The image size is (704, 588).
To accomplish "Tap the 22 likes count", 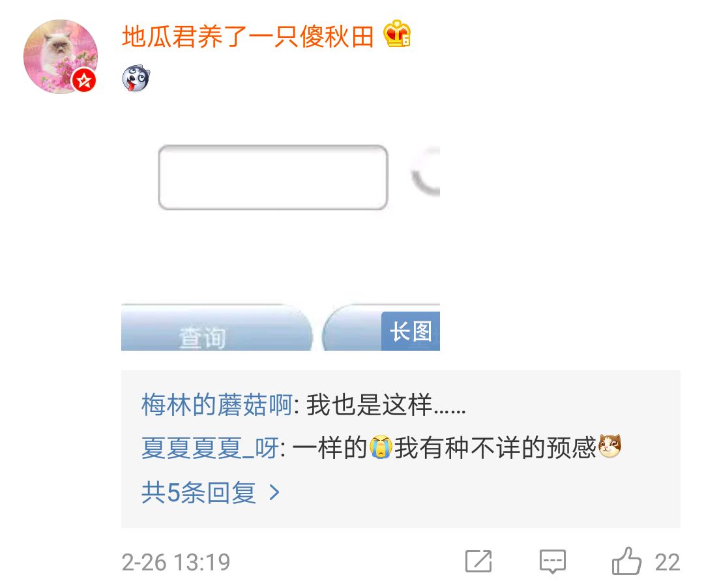I will point(667,562).
